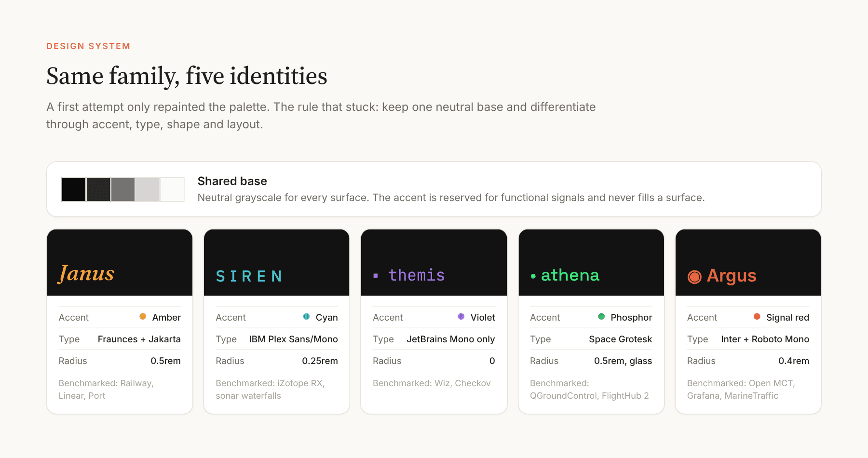Viewport: 868px width, 458px height.
Task: Click the SIREN wordmark
Action: [x=249, y=276]
